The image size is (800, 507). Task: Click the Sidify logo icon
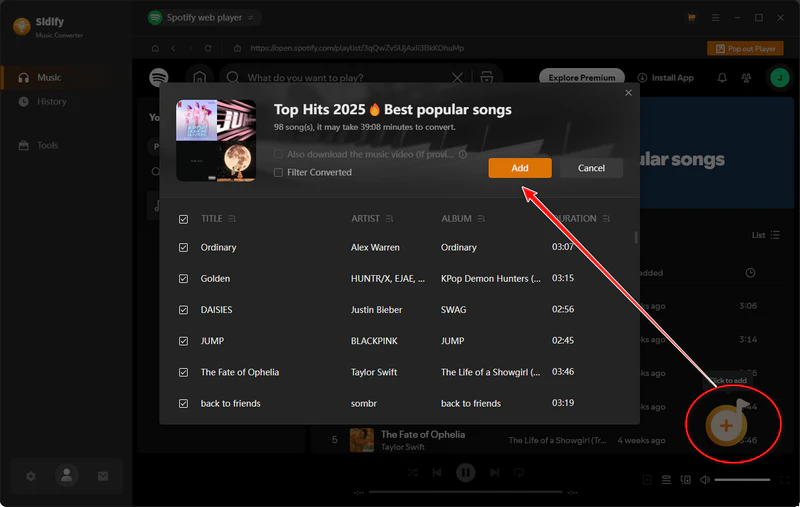21,26
